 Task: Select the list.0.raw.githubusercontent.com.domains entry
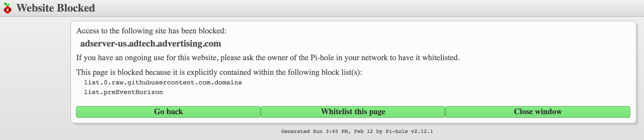point(163,83)
